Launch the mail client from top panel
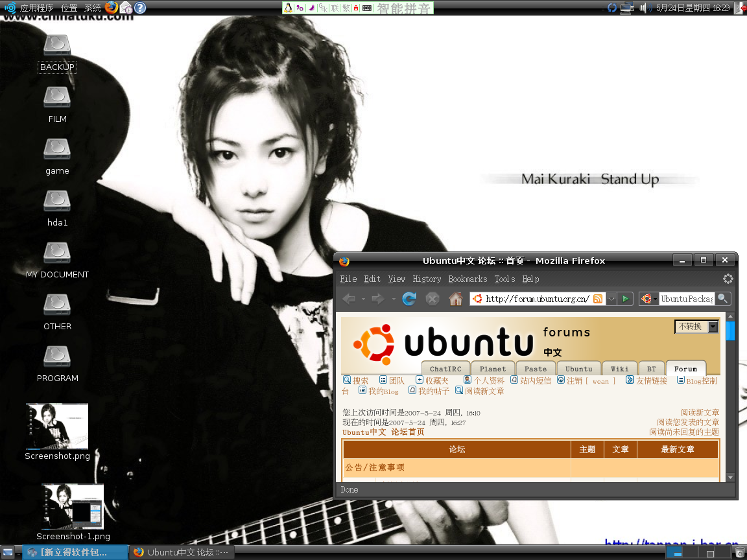This screenshot has height=560, width=747. tap(126, 8)
